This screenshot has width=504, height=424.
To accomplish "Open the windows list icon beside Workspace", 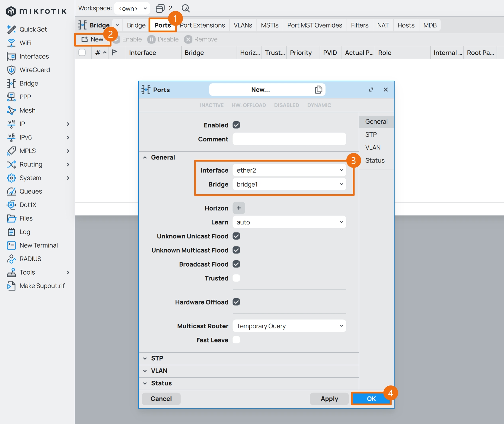I will (x=160, y=8).
